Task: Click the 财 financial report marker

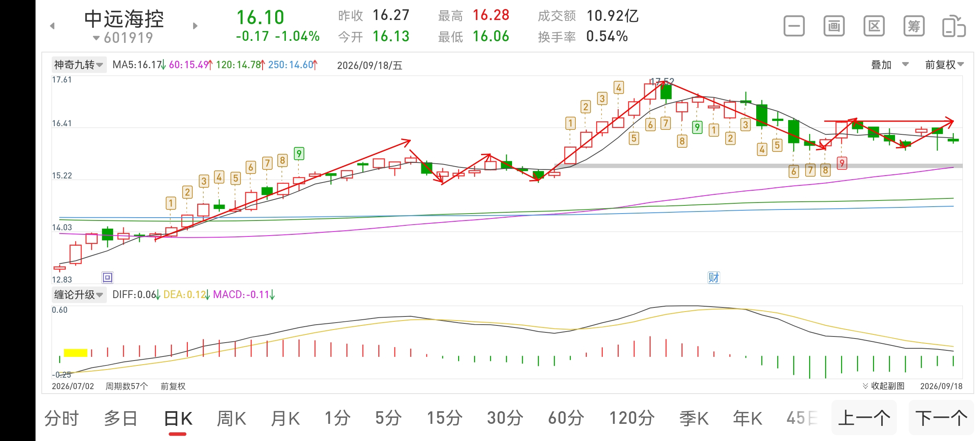Action: coord(713,278)
